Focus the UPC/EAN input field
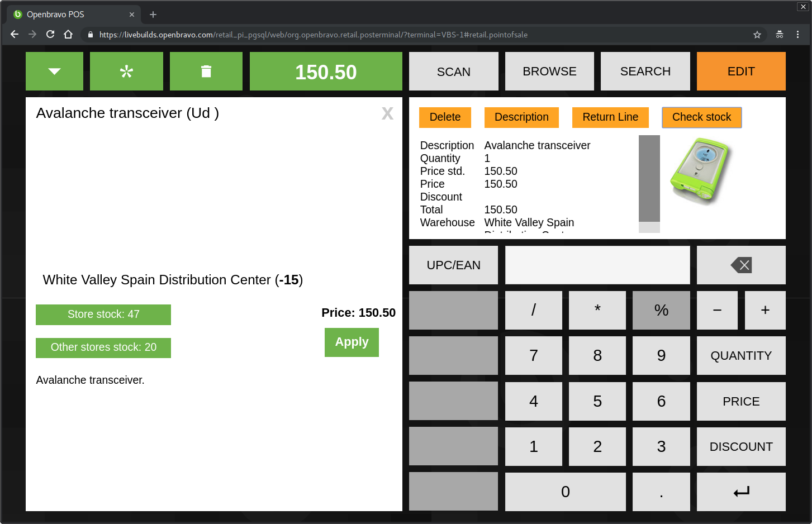812x524 pixels. (x=597, y=265)
